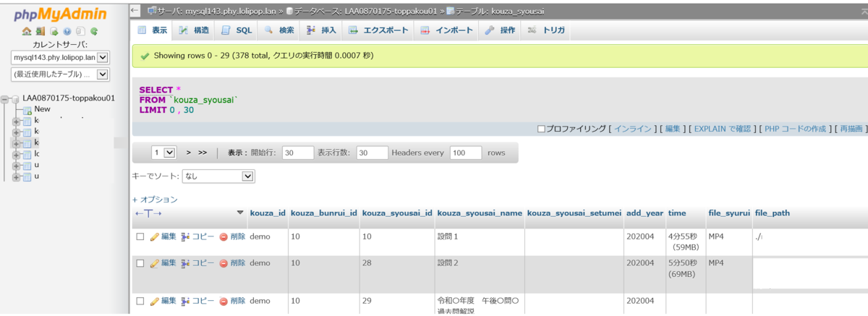Open the インポート tab
868x316 pixels.
point(446,30)
